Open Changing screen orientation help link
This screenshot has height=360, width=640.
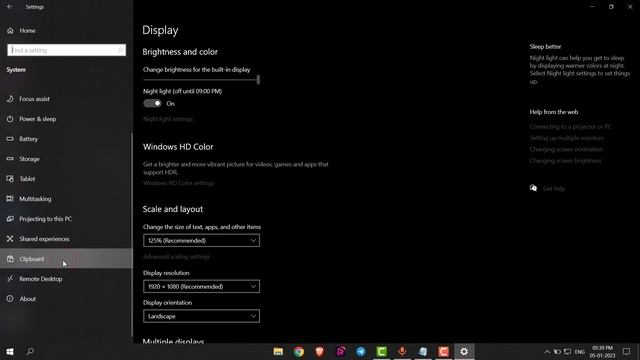566,149
